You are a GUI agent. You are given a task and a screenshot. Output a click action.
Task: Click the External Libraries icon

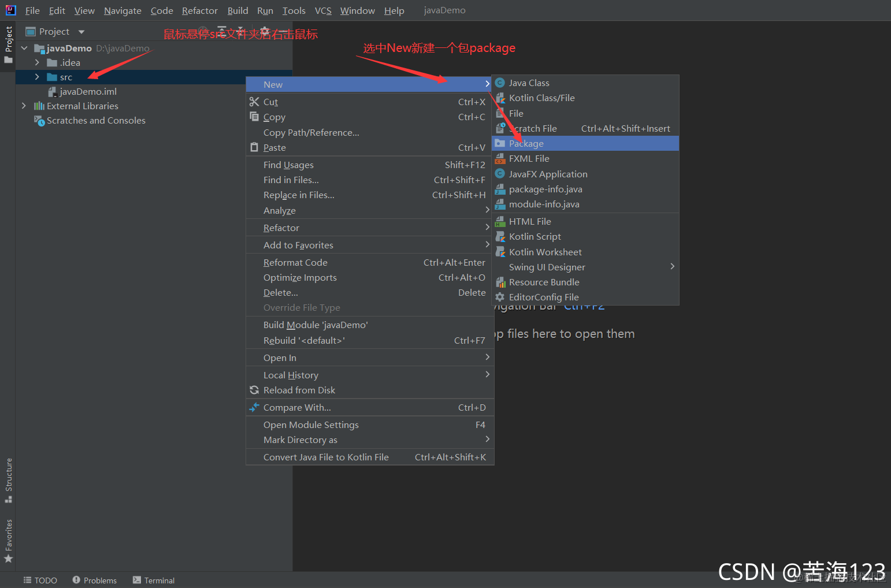(x=39, y=106)
